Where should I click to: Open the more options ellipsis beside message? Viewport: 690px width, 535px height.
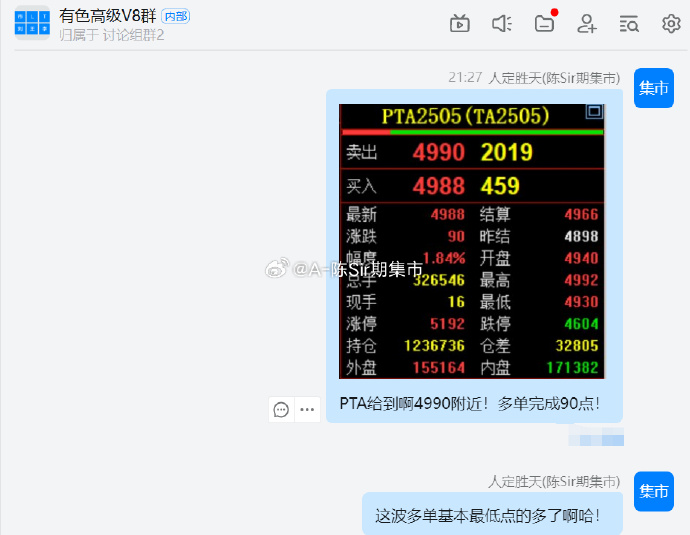pos(307,409)
